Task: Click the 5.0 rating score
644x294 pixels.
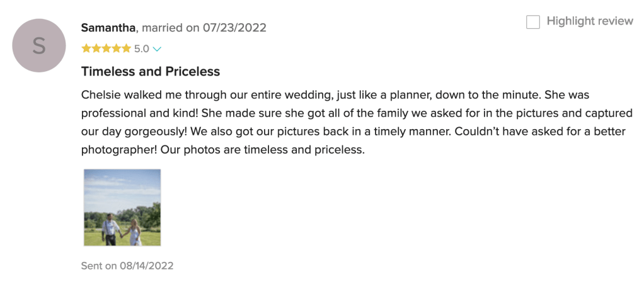Action: tap(141, 48)
